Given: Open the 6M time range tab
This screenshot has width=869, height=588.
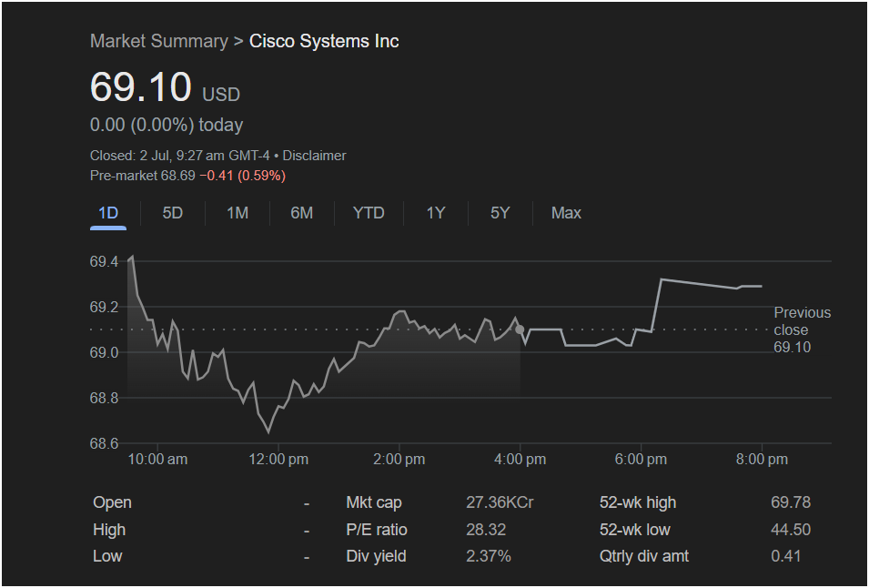Looking at the screenshot, I should click(x=301, y=213).
